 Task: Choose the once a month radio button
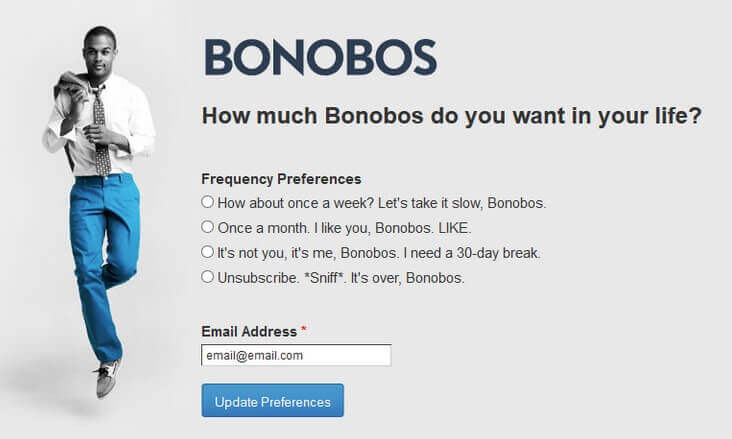208,227
